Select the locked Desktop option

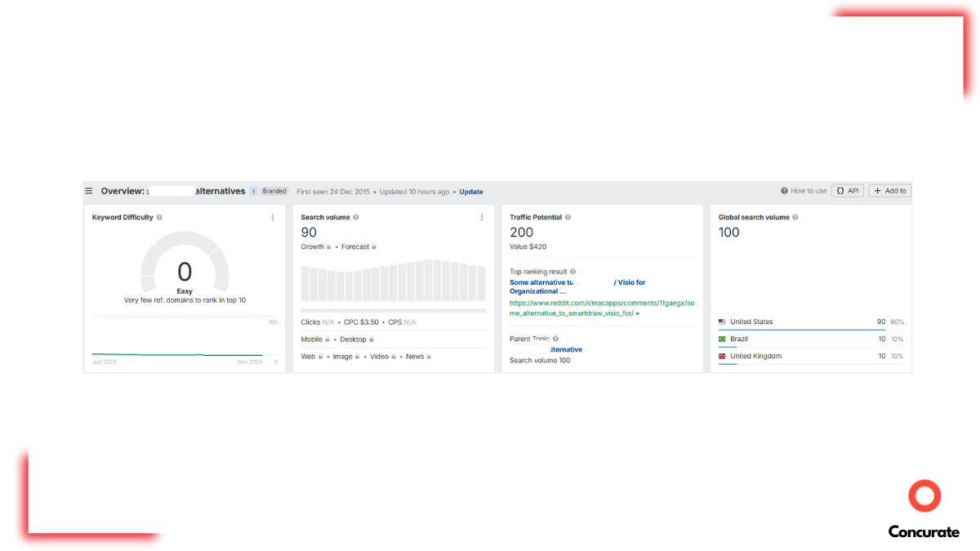click(357, 340)
